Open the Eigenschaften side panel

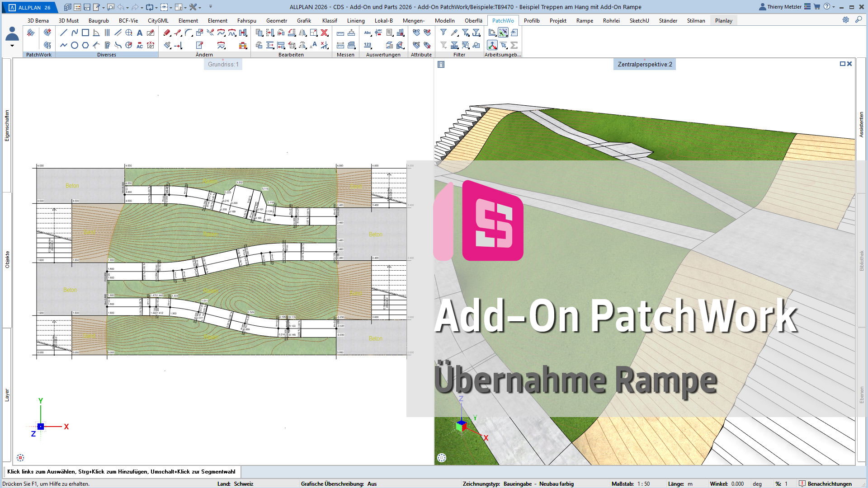click(7, 126)
